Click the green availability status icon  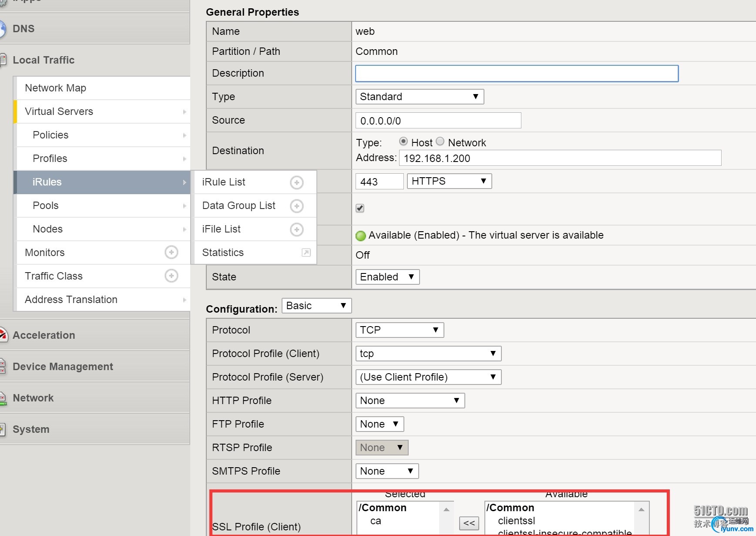[x=361, y=236]
